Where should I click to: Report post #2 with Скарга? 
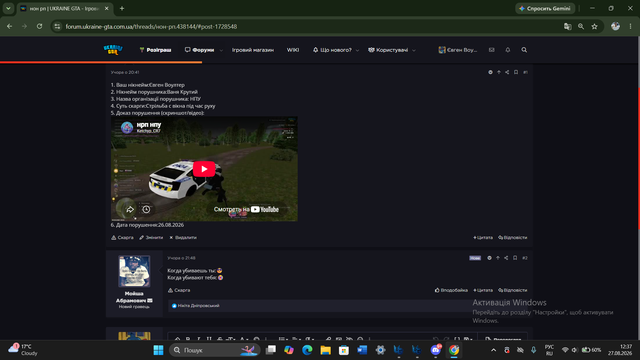click(179, 290)
